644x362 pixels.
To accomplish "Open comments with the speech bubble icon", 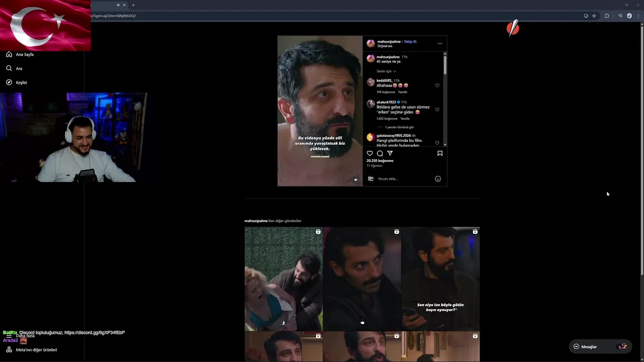I will 380,153.
